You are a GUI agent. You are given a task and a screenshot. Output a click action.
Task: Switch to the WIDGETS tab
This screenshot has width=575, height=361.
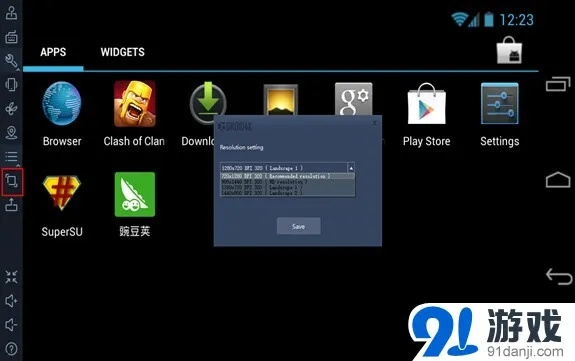tap(122, 52)
